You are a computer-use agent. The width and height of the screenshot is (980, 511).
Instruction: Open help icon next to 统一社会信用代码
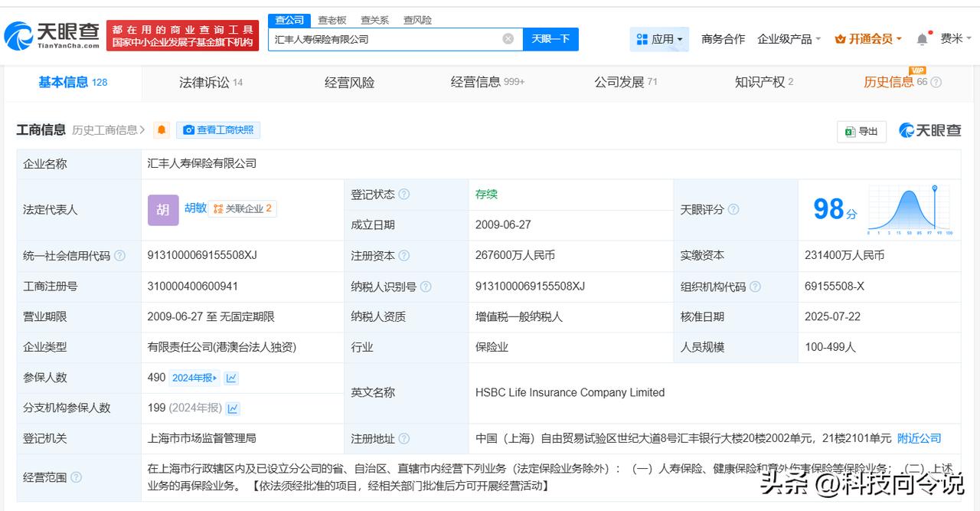click(x=119, y=256)
